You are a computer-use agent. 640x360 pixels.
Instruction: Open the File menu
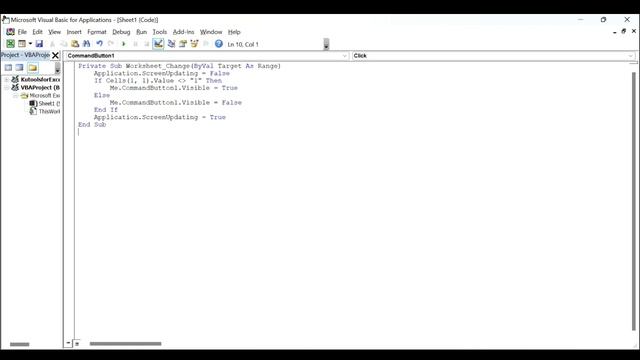click(x=22, y=32)
